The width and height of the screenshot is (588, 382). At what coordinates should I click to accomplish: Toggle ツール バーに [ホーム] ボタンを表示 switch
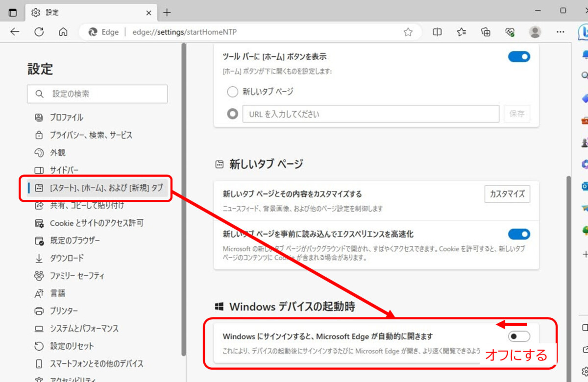pos(519,56)
